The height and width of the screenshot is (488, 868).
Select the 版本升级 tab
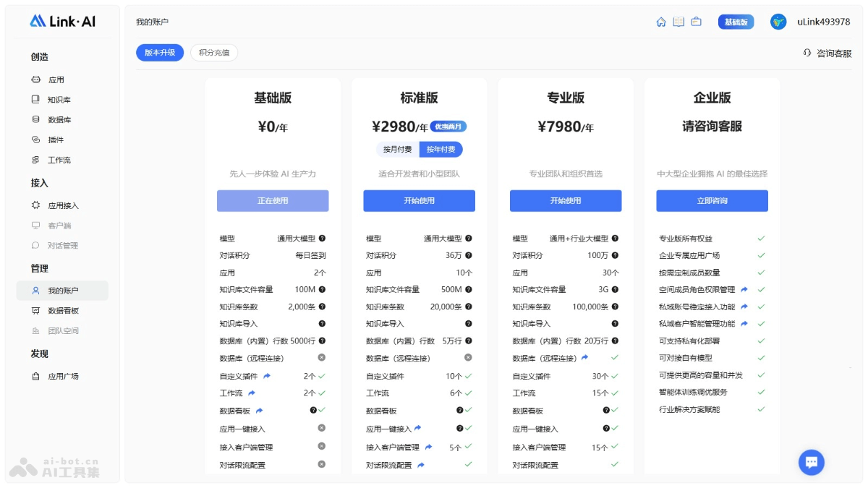pos(159,53)
